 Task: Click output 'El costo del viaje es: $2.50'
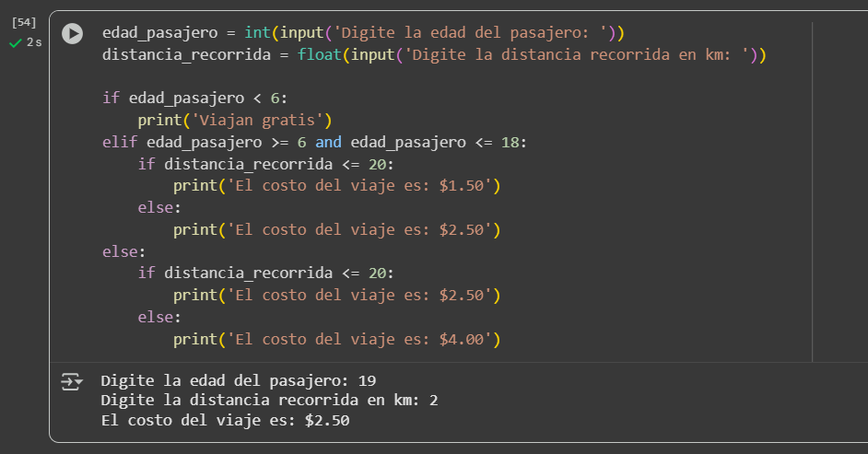click(x=226, y=420)
